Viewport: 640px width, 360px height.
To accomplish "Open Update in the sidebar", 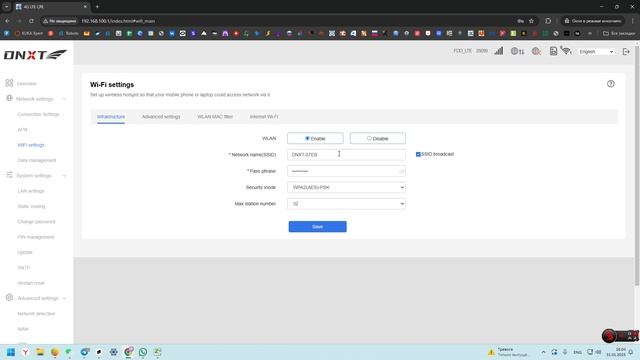I will point(25,252).
